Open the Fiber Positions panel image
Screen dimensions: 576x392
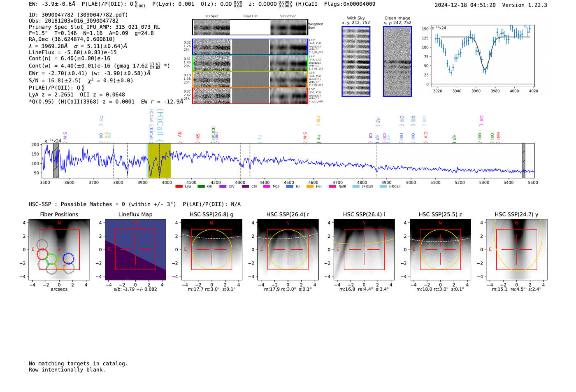click(x=59, y=249)
